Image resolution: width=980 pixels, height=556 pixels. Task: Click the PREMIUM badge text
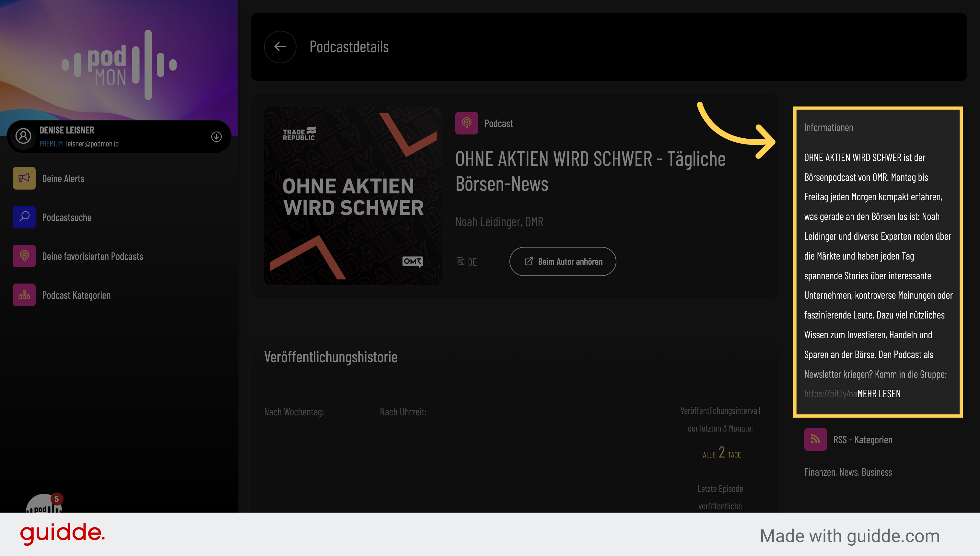click(x=51, y=144)
